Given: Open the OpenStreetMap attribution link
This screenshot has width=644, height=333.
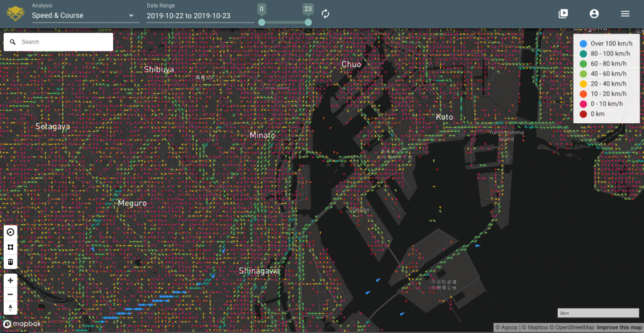Looking at the screenshot, I should click(x=572, y=327).
